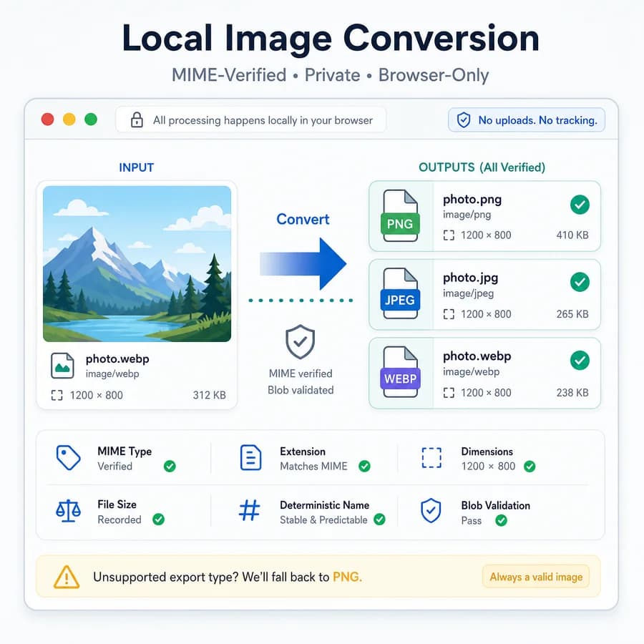
Task: Click the shield icon beside No uploads
Action: 464,120
